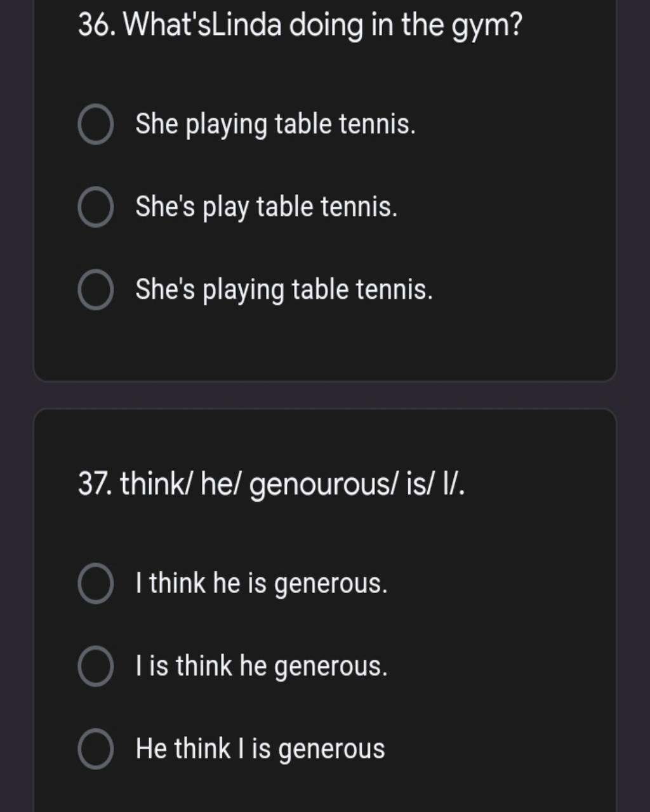Mark the radio for "She's playing table tennis."
This screenshot has width=650, height=812.
[x=96, y=290]
